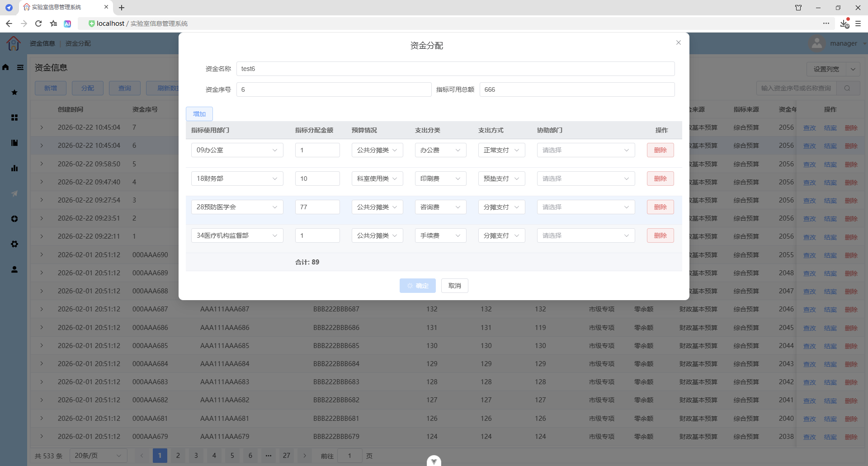
Task: Open the four-squares grid sidebar icon
Action: tap(14, 118)
